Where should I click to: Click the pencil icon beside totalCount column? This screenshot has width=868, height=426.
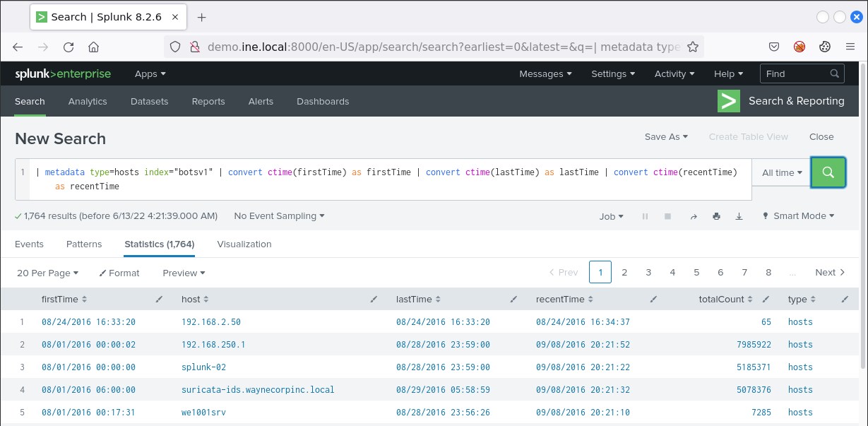(766, 300)
